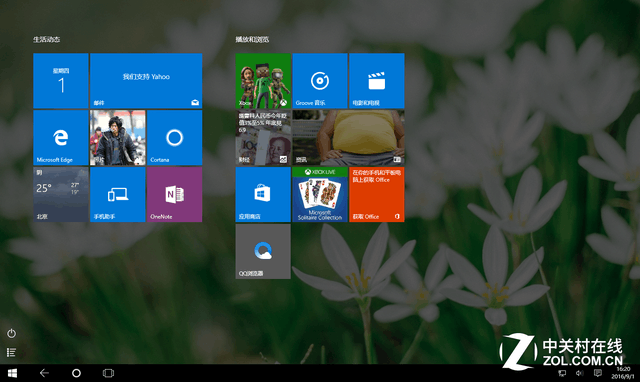Click the Back arrow in taskbar
This screenshot has height=382, width=640.
pyautogui.click(x=44, y=373)
